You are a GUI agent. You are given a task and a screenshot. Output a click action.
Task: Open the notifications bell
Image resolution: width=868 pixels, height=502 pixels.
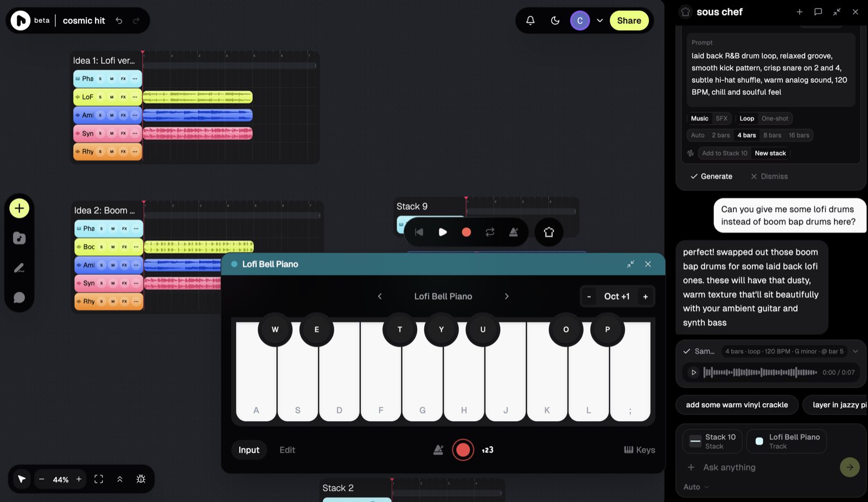tap(531, 21)
